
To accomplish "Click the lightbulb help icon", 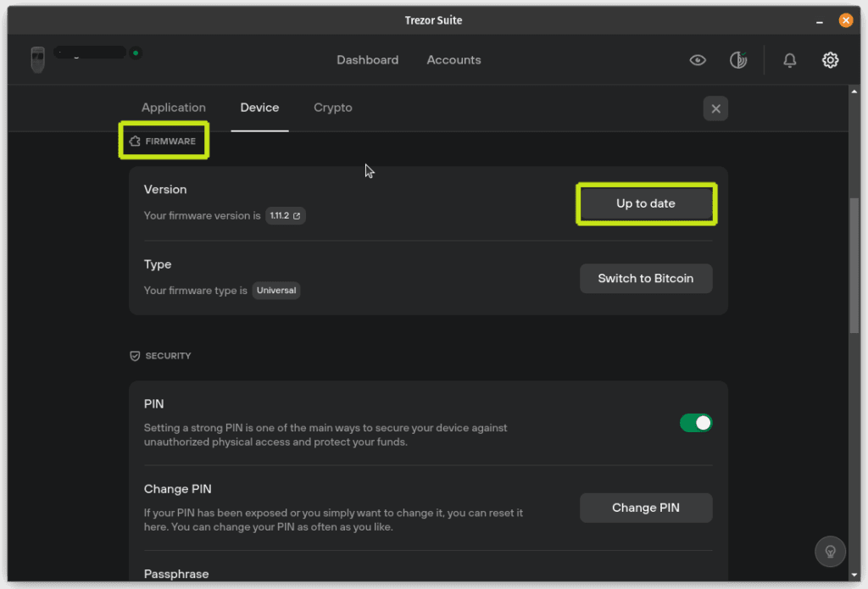I will pos(830,551).
